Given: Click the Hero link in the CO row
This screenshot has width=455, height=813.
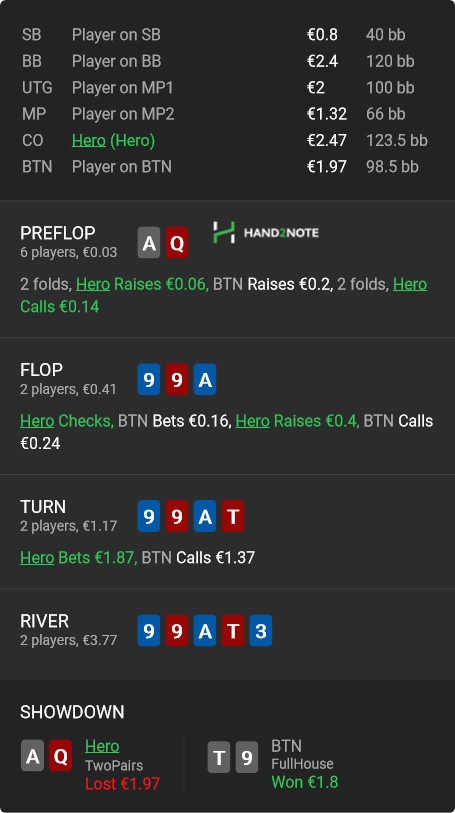Looking at the screenshot, I should click(89, 141).
